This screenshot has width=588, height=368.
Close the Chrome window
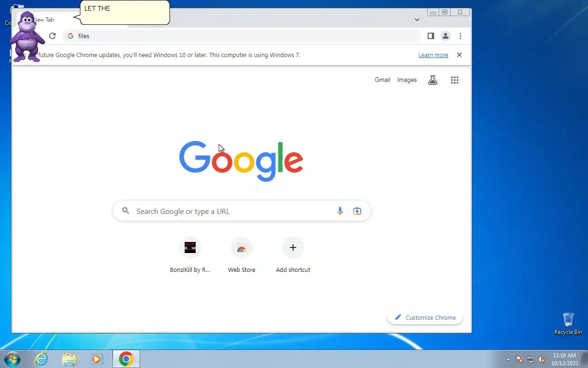coord(460,12)
